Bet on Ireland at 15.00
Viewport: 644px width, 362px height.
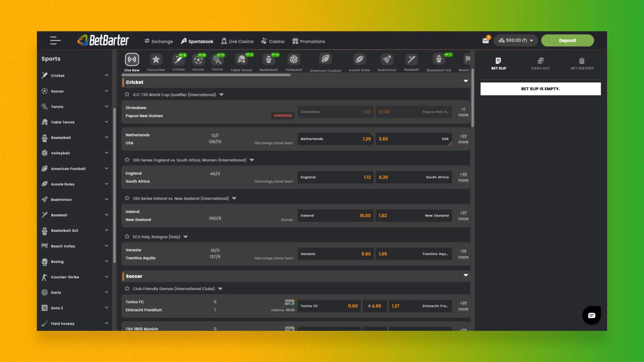pos(336,216)
